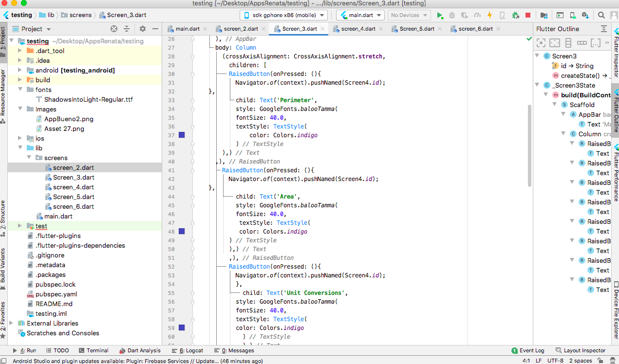619x364 pixels.
Task: Click the red Stop button in toolbar
Action: 528,15
